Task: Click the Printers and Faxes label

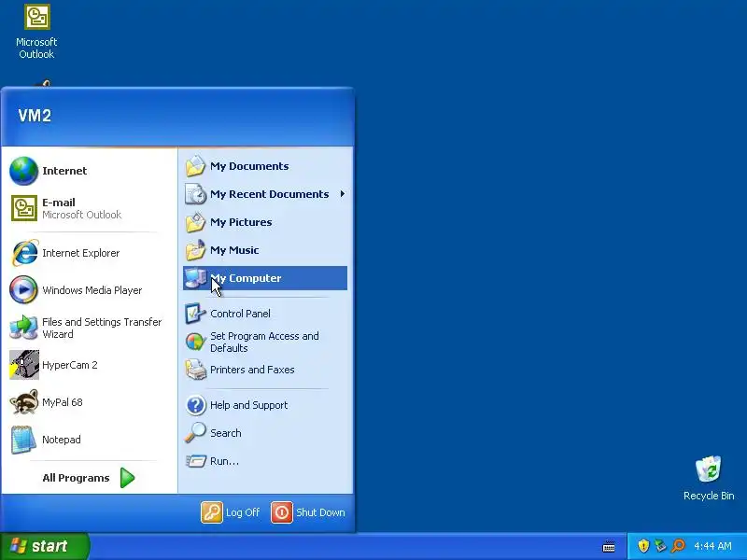Action: coord(252,370)
